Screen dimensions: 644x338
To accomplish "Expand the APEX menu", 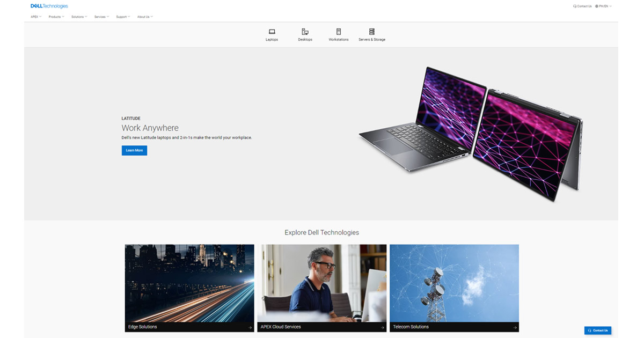I will click(36, 17).
